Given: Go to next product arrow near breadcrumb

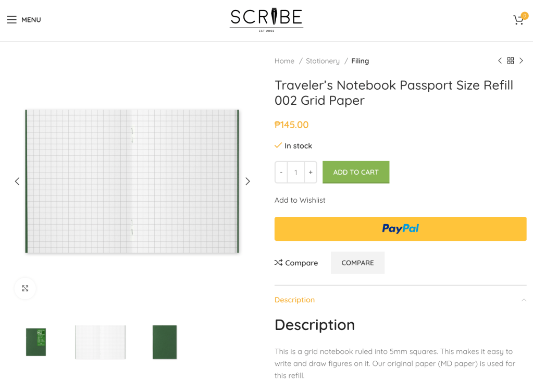Looking at the screenshot, I should (522, 61).
